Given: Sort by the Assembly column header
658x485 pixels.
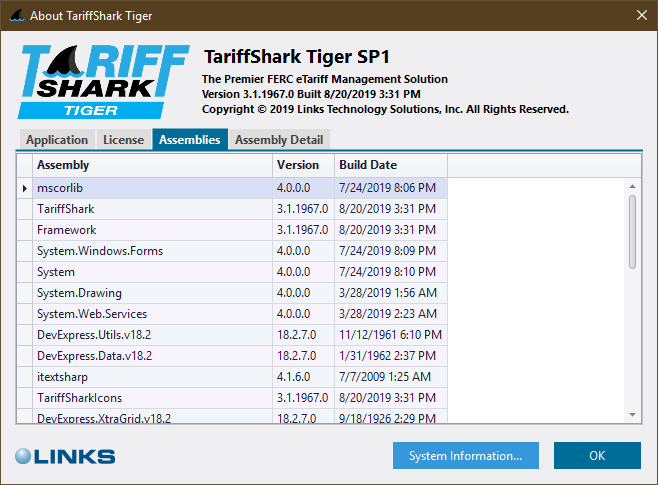Looking at the screenshot, I should (x=152, y=165).
